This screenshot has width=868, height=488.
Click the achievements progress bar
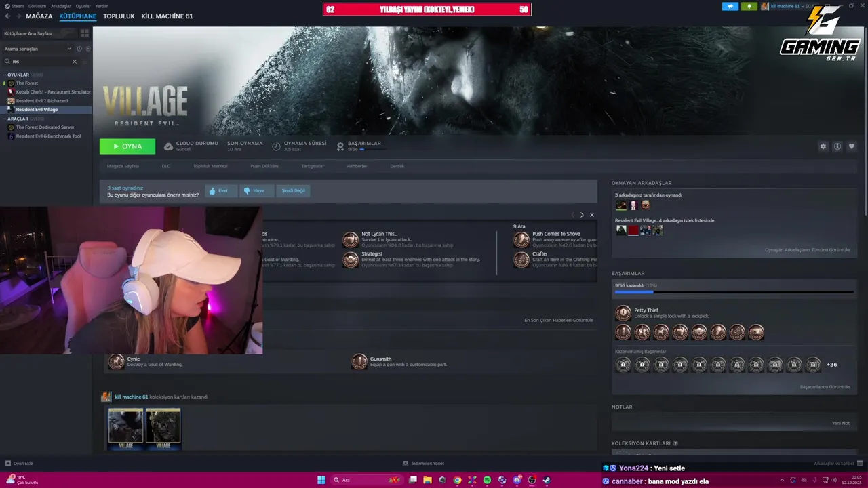734,292
